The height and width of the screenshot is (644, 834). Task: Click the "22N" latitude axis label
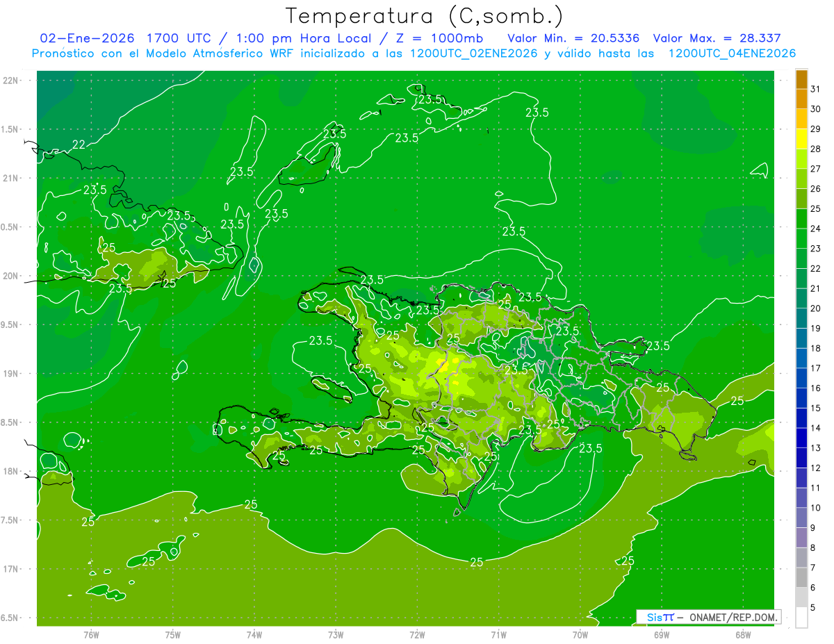tap(10, 81)
